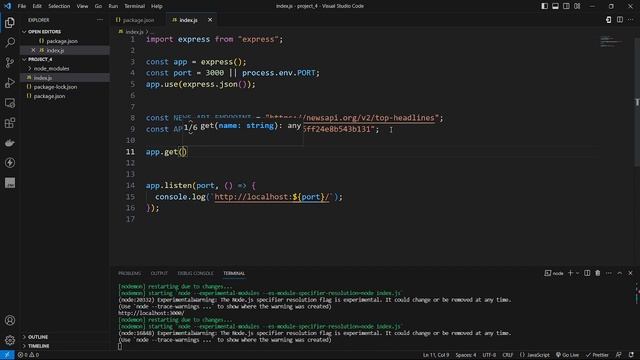This screenshot has width=640, height=360.
Task: Open the Manage gear icon
Action: [x=10, y=340]
